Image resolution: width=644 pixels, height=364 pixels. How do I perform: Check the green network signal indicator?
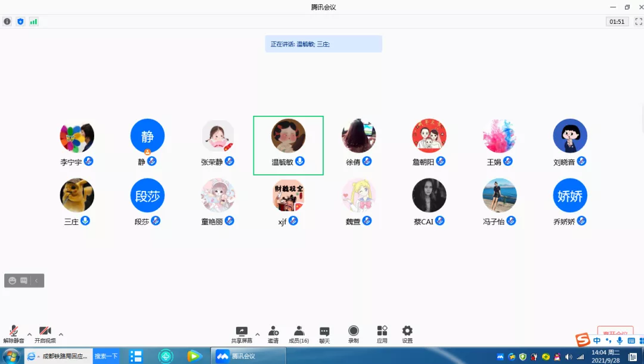pos(33,21)
